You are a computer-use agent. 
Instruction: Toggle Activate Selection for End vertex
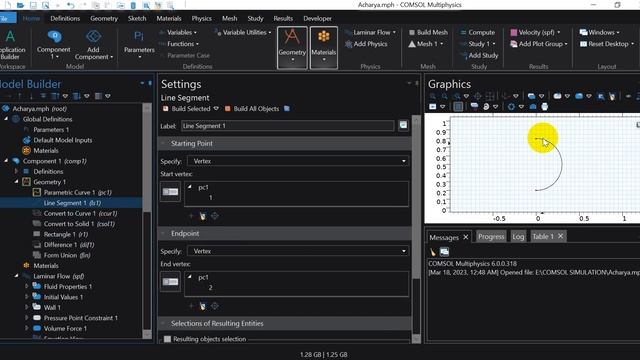171,282
